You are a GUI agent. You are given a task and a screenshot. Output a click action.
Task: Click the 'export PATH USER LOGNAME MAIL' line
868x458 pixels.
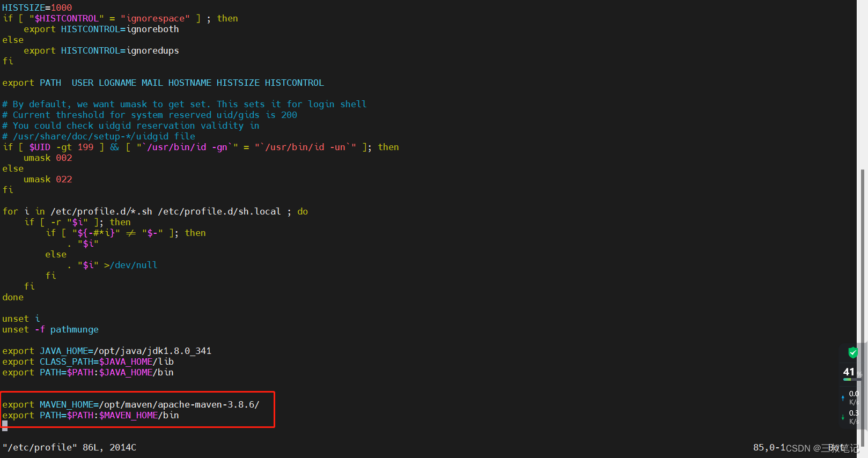[163, 83]
